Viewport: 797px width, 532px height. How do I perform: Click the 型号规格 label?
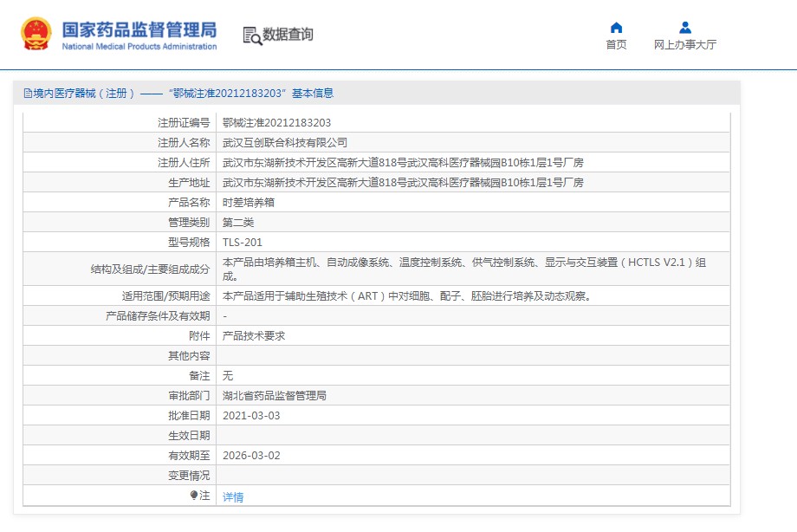click(189, 242)
